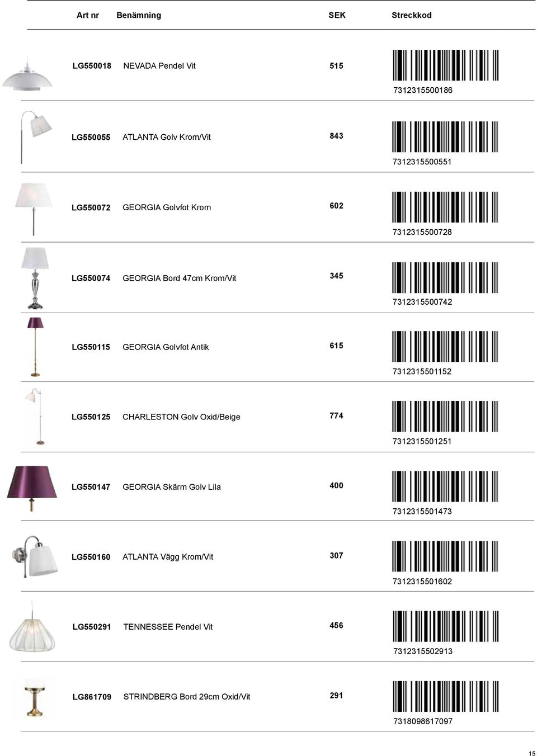Click article number LG550018
537x756 pixels.
(x=92, y=66)
